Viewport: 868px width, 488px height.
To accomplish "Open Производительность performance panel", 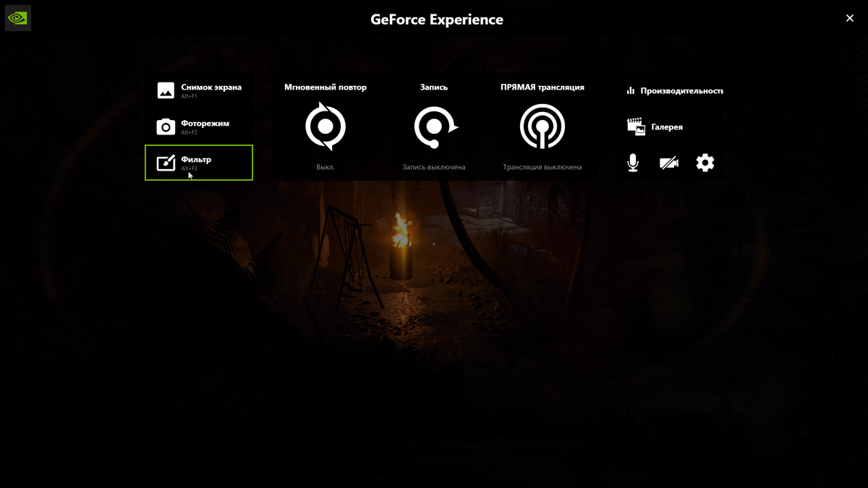I will [674, 91].
